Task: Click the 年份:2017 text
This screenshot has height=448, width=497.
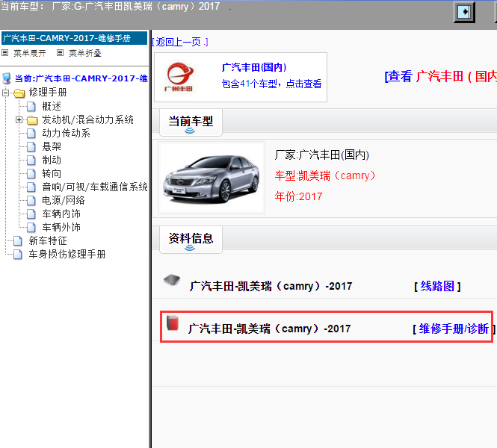Action: coord(298,196)
